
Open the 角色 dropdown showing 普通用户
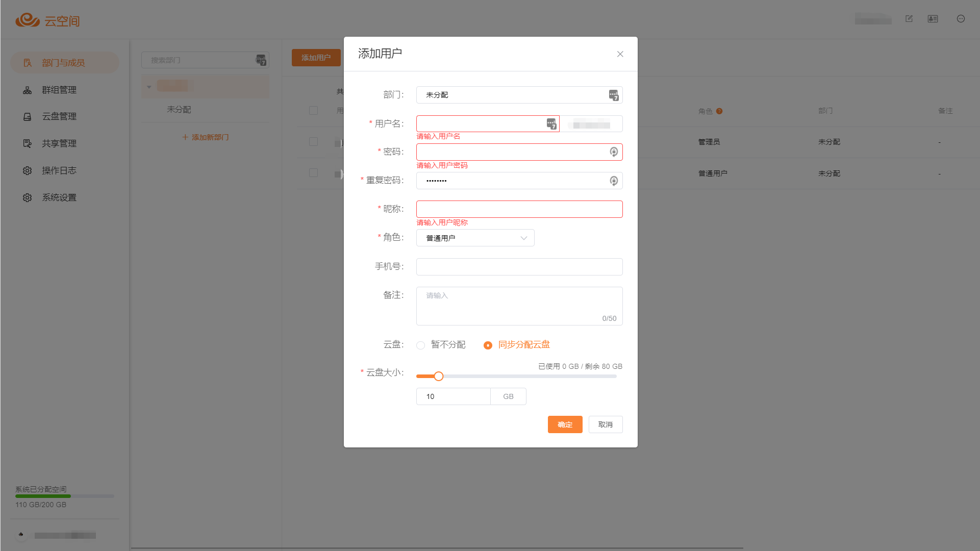(475, 238)
